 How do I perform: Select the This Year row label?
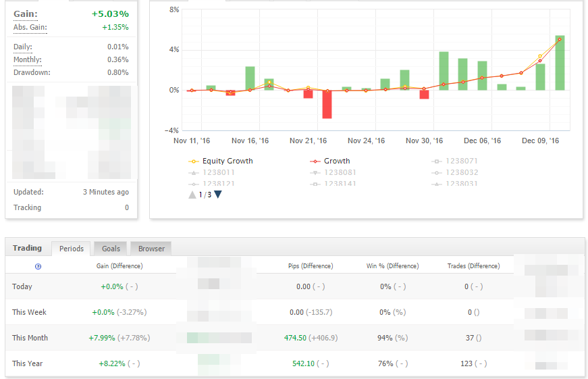[28, 363]
